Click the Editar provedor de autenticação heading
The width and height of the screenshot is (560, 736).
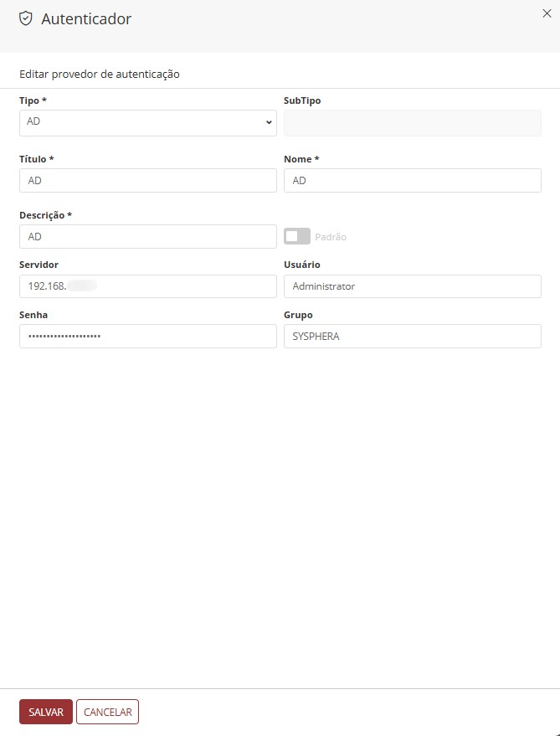pos(100,74)
